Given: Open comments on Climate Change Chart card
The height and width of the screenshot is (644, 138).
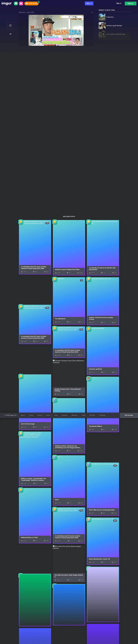Looking at the screenshot, I should pos(69,394).
